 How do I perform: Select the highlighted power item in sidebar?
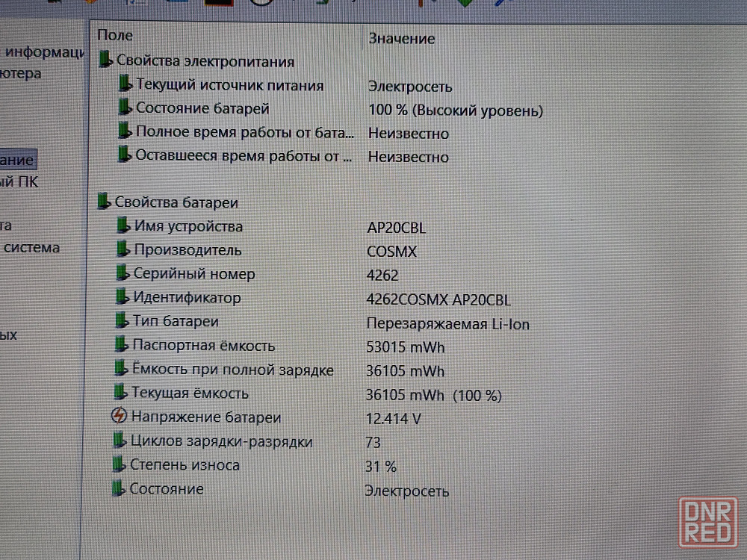[17, 160]
